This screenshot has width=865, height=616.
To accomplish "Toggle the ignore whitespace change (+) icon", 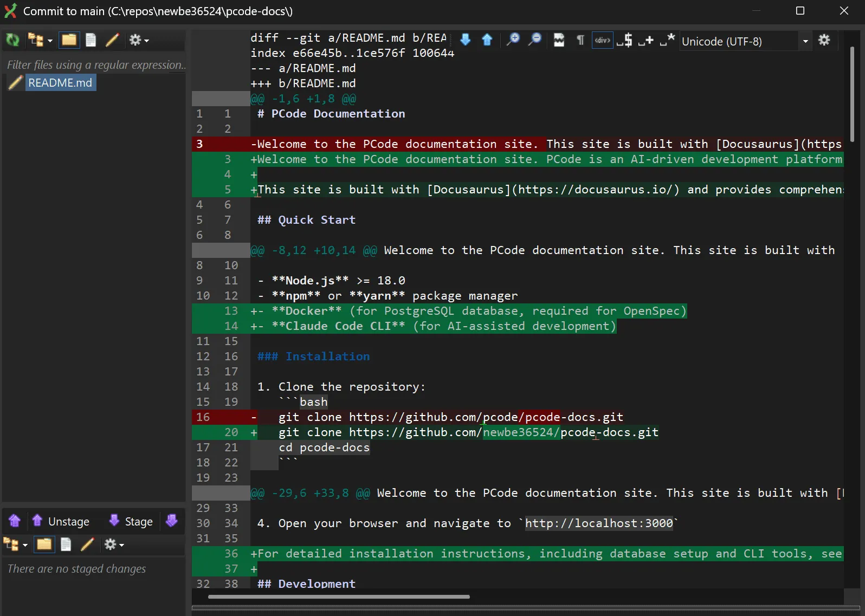I will [645, 40].
